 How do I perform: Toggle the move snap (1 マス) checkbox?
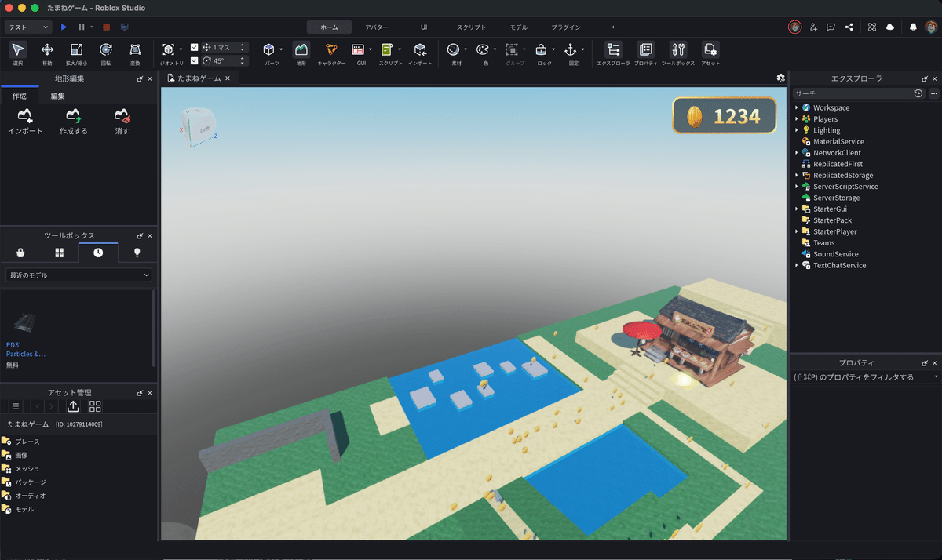[195, 47]
